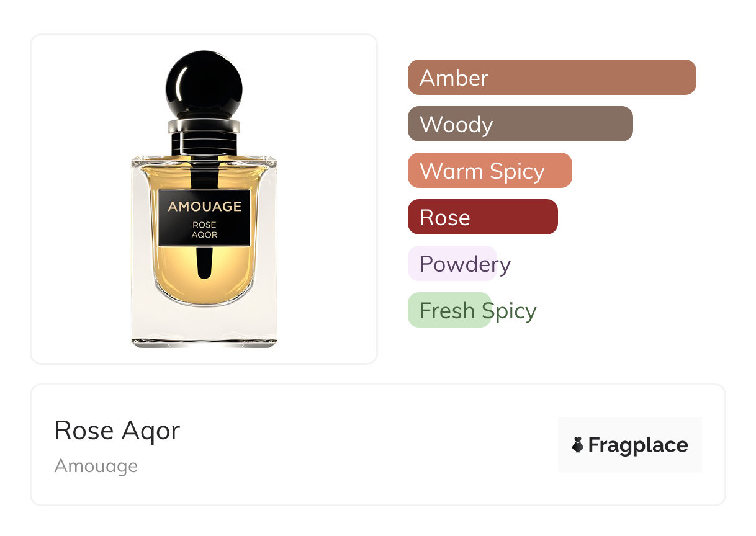This screenshot has height=536, width=756.
Task: Click the Fresh Spicy label text
Action: point(478,311)
